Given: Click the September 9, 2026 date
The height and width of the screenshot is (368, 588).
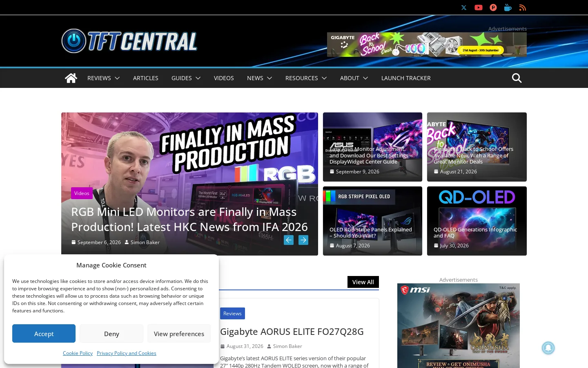Looking at the screenshot, I should tap(358, 172).
